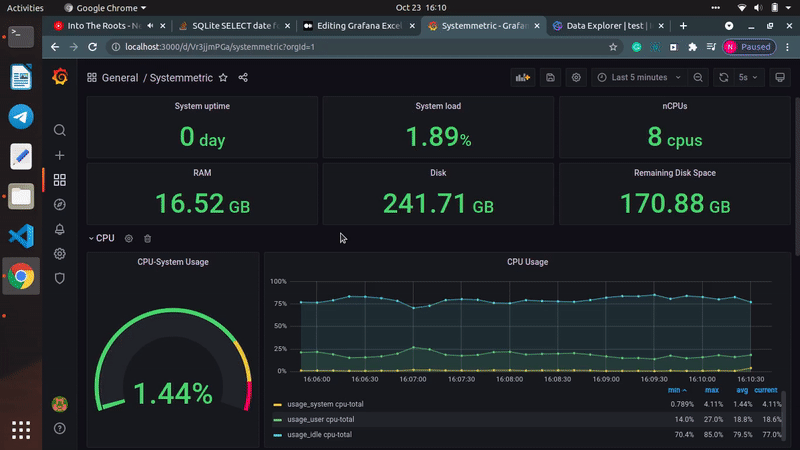Open dashboard settings gear in top toolbar

tap(576, 77)
